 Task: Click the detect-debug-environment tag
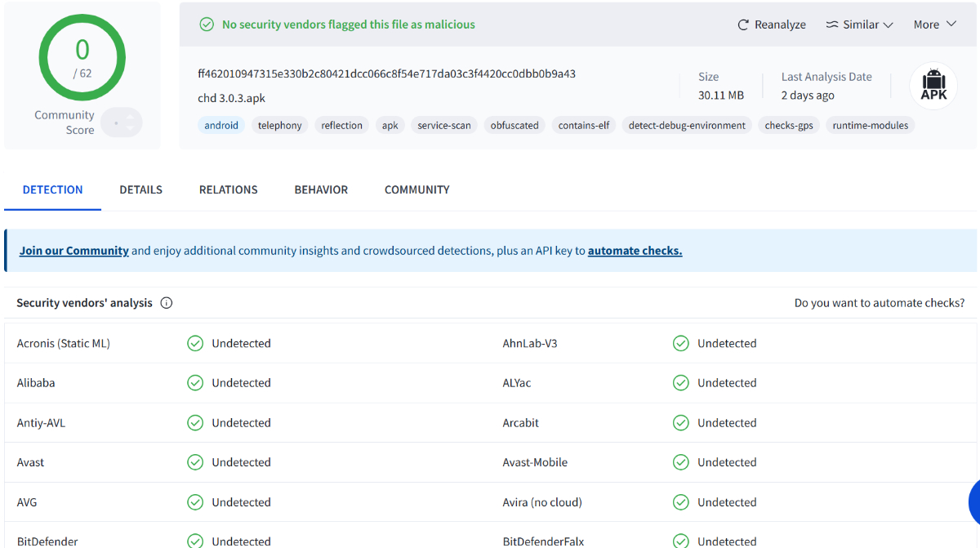687,125
